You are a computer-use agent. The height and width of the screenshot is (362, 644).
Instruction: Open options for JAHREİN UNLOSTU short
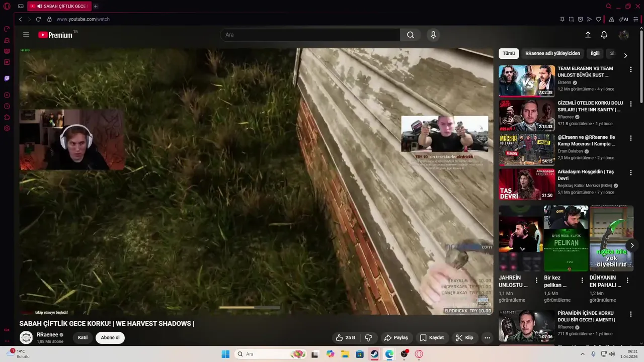pyautogui.click(x=536, y=280)
